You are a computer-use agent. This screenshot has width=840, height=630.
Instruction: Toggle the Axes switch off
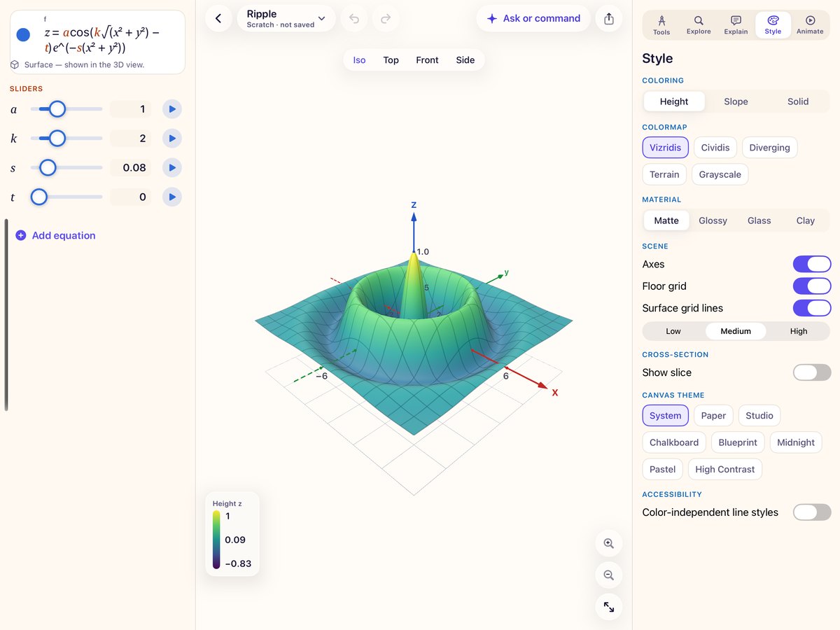coord(812,264)
